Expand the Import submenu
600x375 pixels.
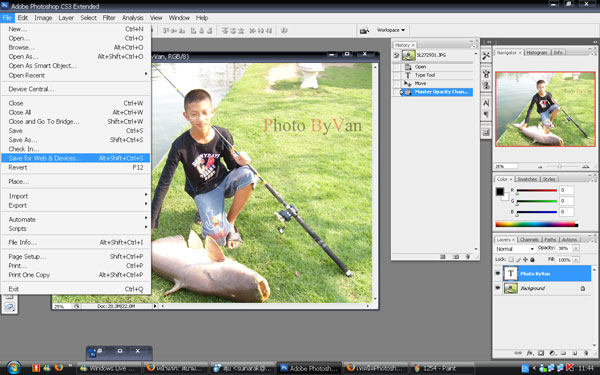pos(76,196)
